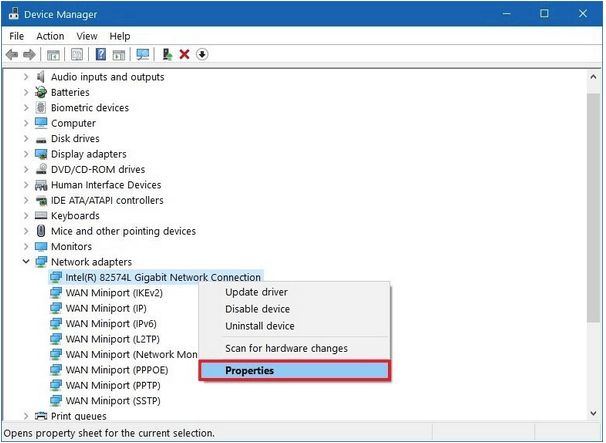The image size is (606, 443).
Task: Click the Mice and other pointing devices icon
Action: [x=41, y=231]
